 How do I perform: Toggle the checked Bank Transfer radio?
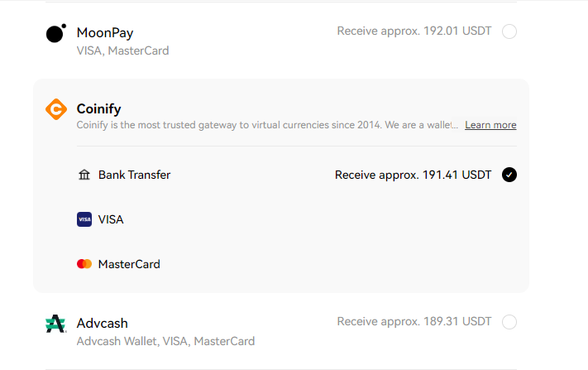pyautogui.click(x=509, y=175)
